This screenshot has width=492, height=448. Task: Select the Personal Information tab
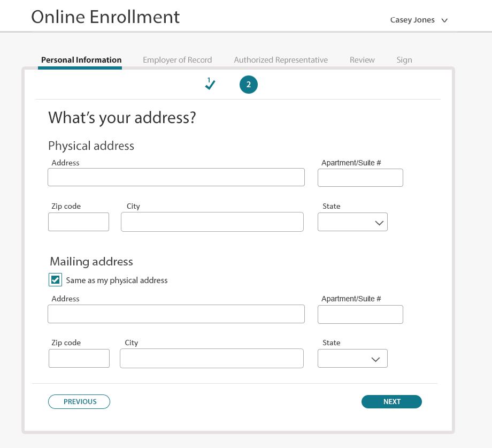click(81, 60)
